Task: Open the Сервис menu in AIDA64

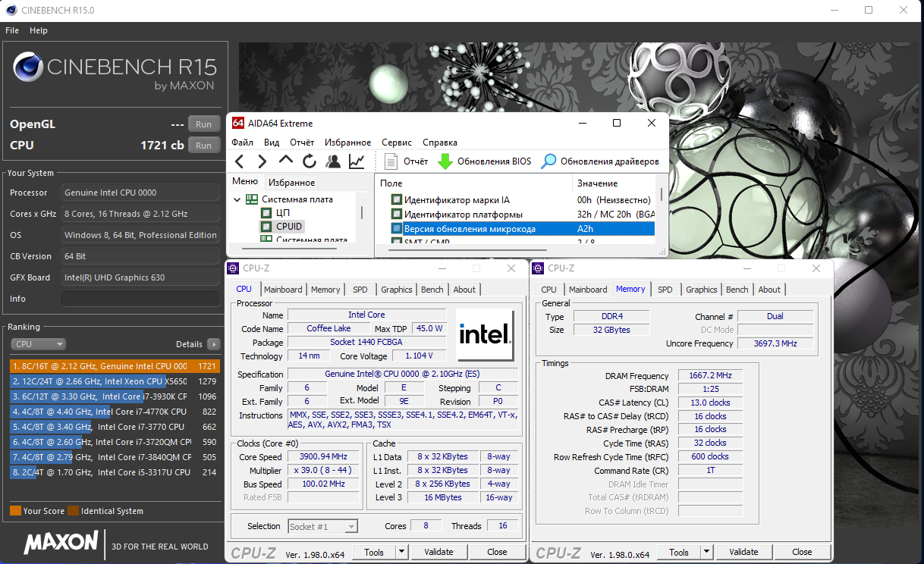Action: [396, 143]
